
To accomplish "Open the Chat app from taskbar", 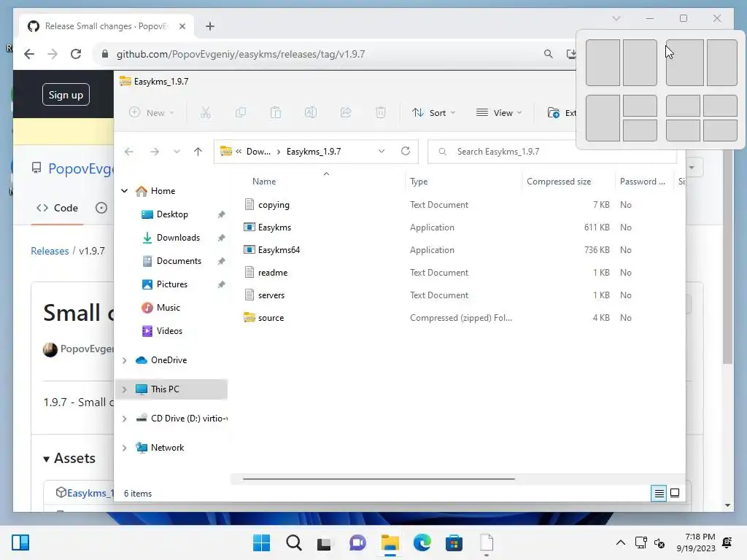I will 357,542.
